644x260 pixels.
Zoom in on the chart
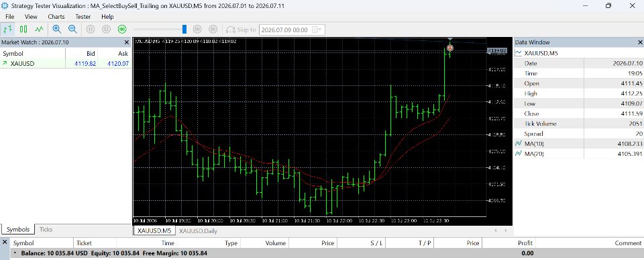[x=56, y=29]
